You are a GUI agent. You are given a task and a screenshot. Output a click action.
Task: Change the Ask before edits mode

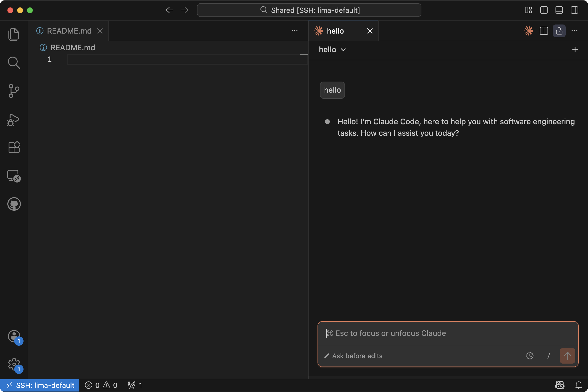click(x=354, y=356)
